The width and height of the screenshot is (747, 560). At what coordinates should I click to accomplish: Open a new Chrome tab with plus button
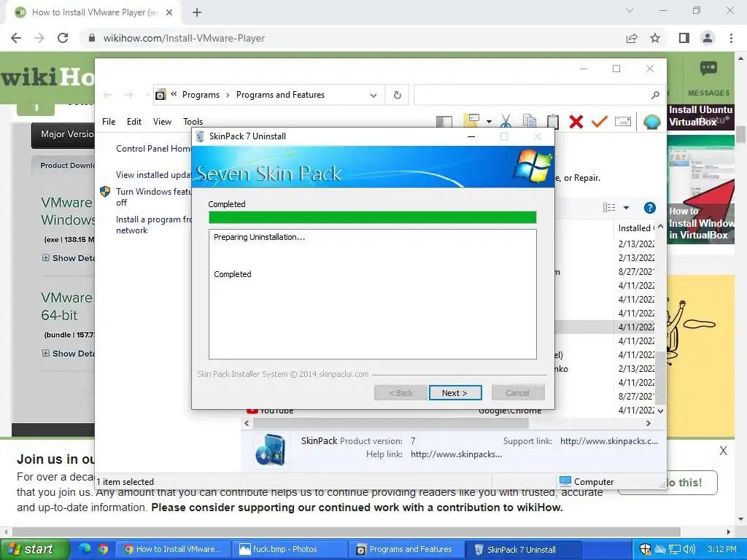pyautogui.click(x=197, y=12)
